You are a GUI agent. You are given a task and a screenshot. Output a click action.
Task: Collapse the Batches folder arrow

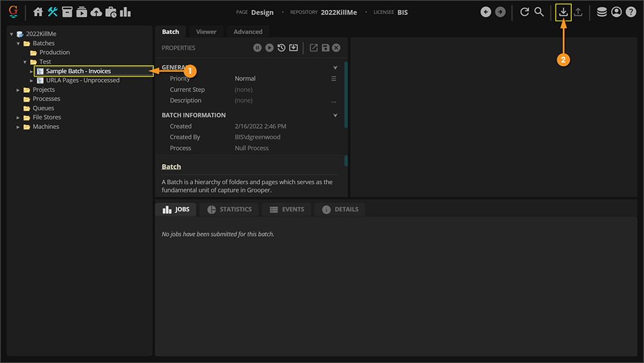tap(19, 44)
